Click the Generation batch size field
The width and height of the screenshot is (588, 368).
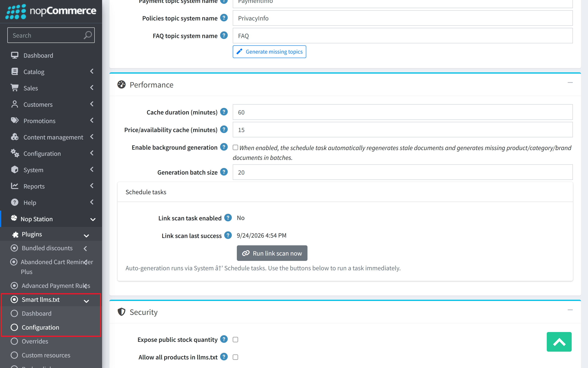403,172
